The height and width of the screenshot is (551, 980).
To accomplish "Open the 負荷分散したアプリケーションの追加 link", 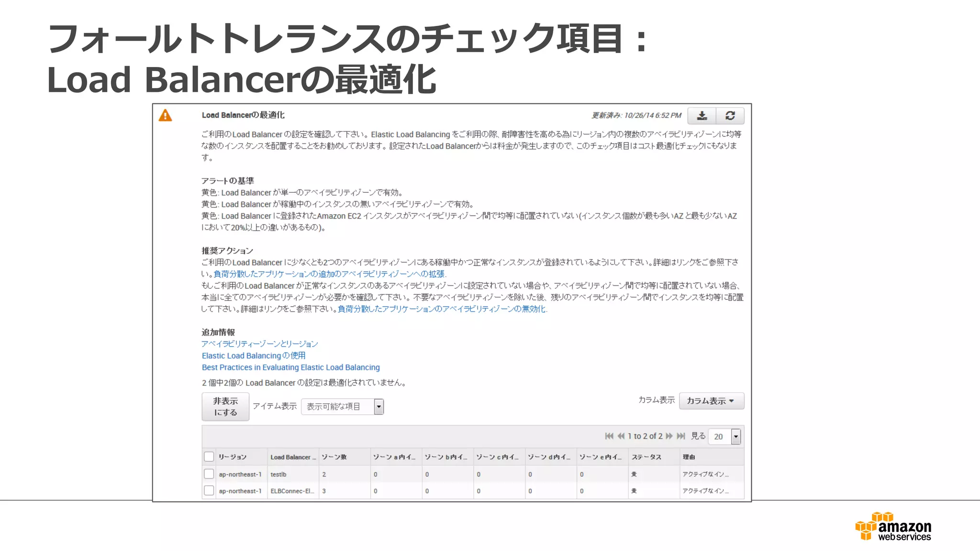I will [330, 274].
